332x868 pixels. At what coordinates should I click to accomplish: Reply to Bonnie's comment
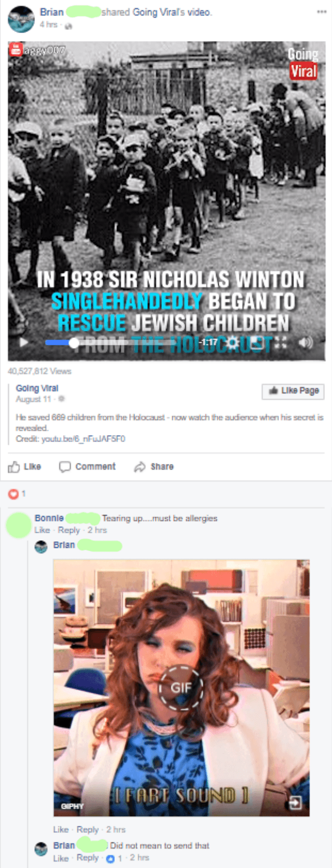coord(69,530)
